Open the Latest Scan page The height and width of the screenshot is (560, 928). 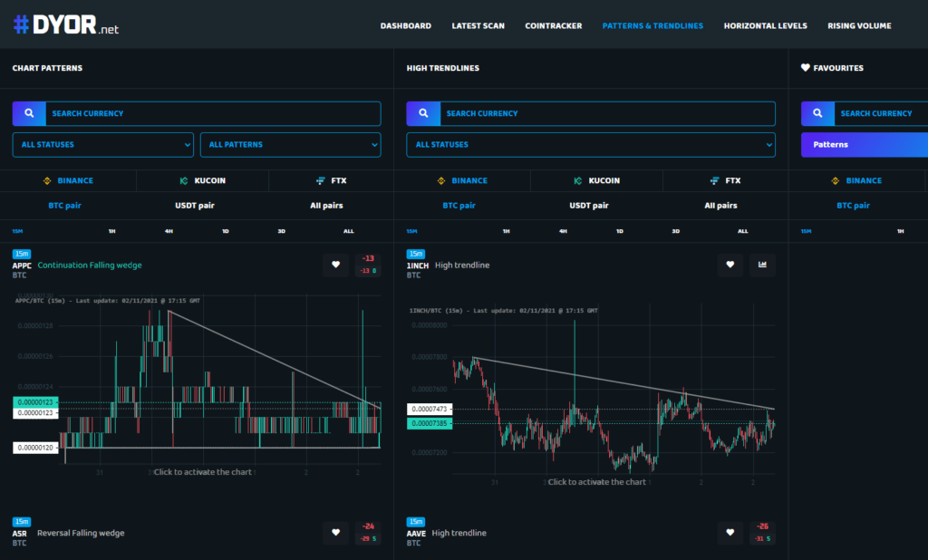[x=478, y=25]
